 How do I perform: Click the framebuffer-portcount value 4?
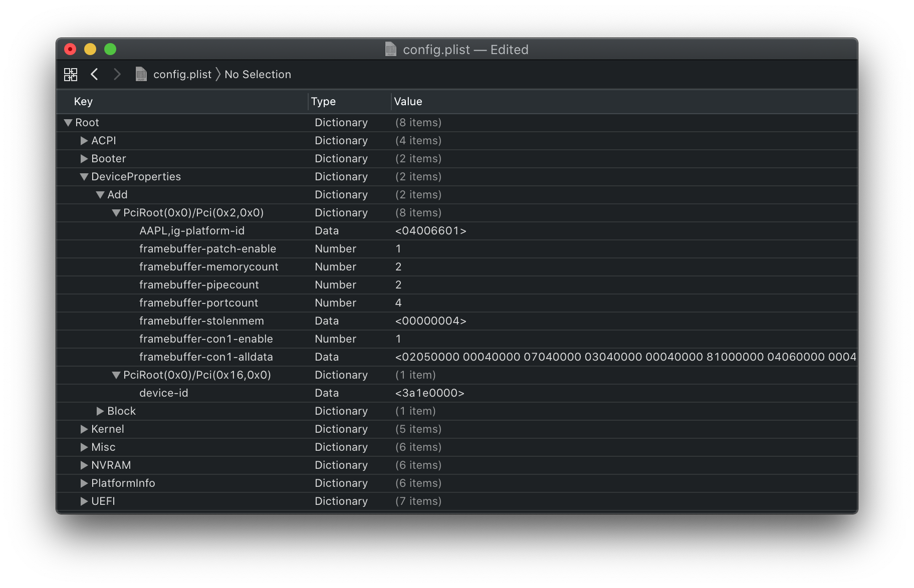pos(398,303)
